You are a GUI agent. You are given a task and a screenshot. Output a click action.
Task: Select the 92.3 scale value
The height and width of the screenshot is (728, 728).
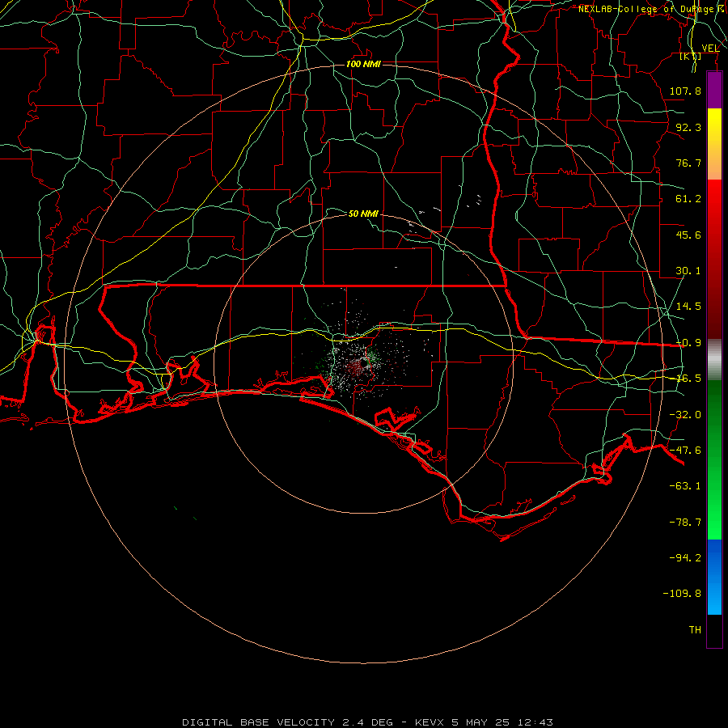click(x=688, y=127)
